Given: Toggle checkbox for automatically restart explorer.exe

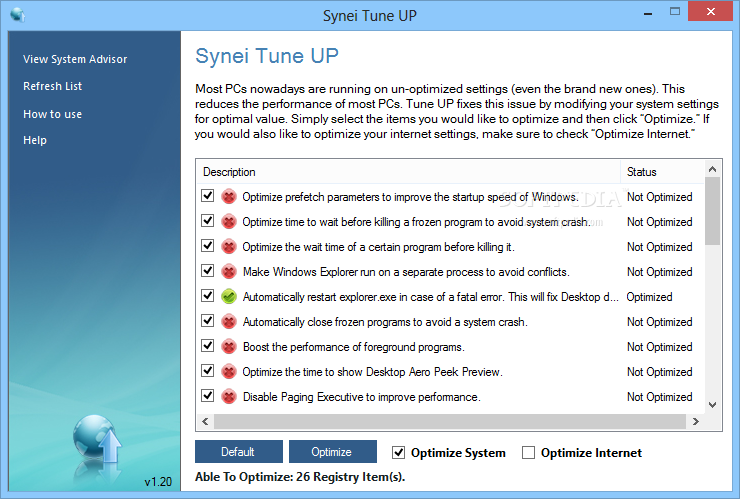Looking at the screenshot, I should tap(208, 296).
